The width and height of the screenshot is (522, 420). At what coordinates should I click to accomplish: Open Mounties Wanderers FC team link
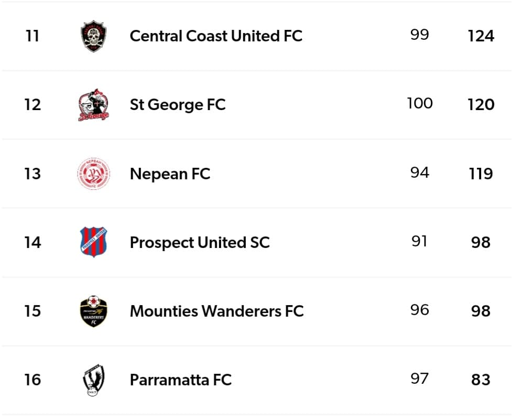tap(216, 311)
